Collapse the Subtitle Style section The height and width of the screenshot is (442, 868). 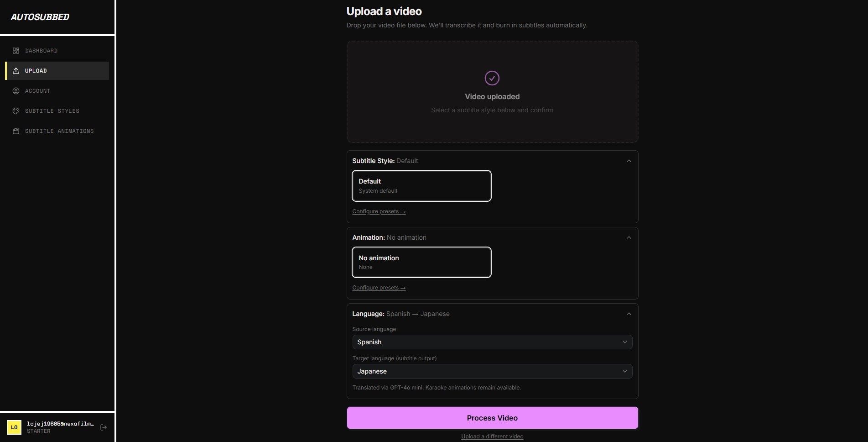pos(629,161)
